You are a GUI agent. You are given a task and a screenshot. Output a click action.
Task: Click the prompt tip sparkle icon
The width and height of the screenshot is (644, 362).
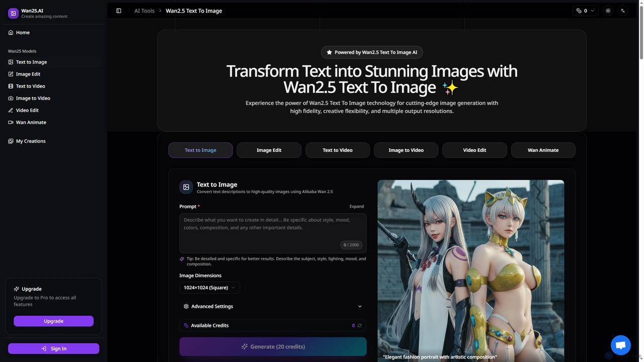[182, 259]
